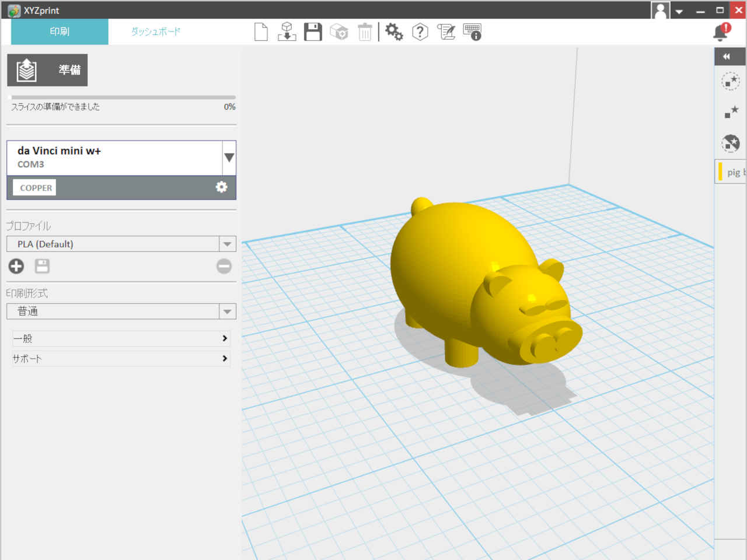
Task: Click the 0% progress value
Action: tap(229, 107)
